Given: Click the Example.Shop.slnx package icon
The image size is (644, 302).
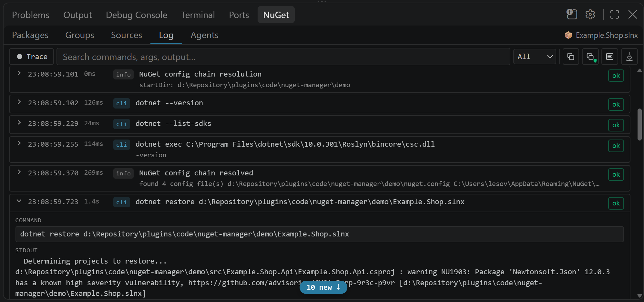Looking at the screenshot, I should [x=568, y=35].
